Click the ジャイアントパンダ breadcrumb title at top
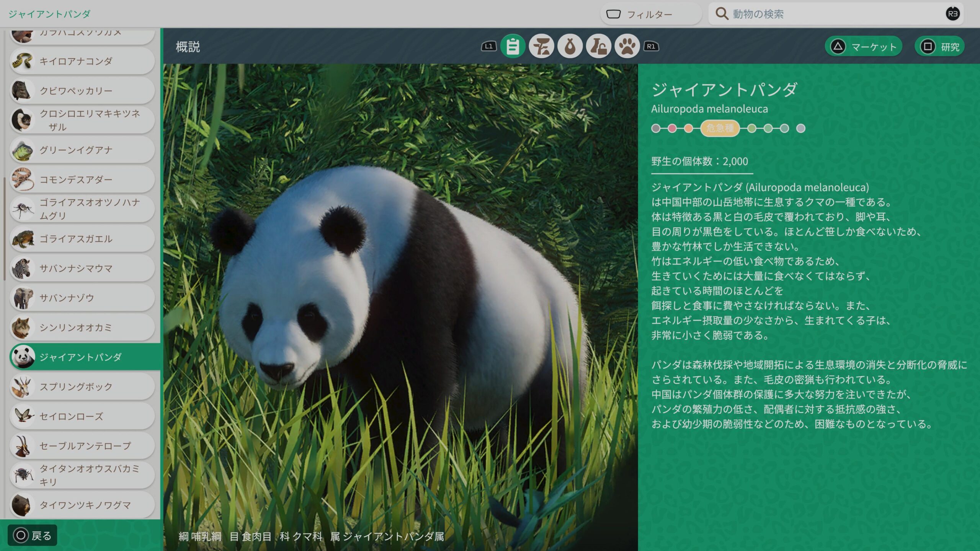 tap(49, 14)
